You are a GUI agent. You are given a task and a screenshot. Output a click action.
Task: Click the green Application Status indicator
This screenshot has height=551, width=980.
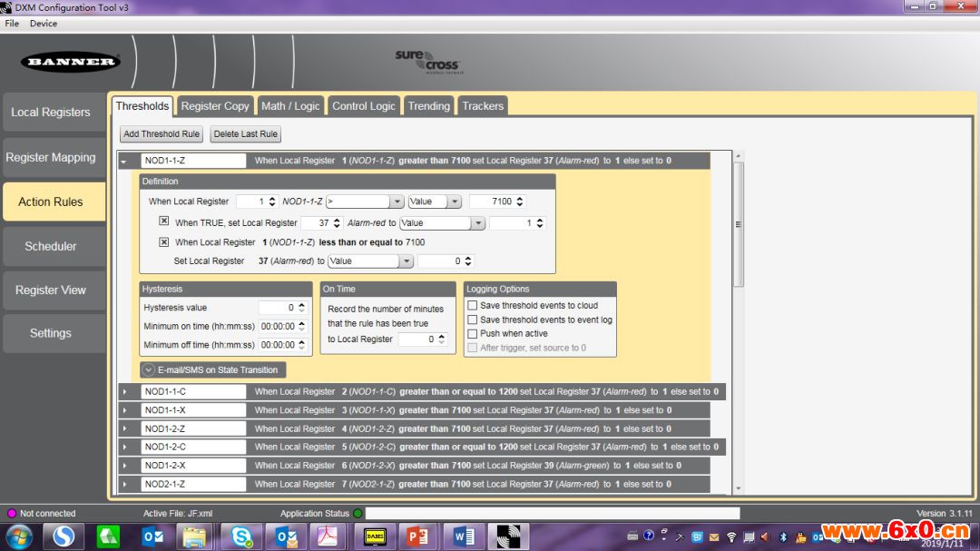(x=358, y=514)
